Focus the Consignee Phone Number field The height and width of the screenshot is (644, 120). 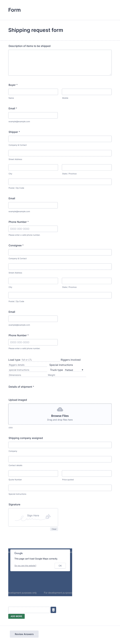click(x=33, y=342)
